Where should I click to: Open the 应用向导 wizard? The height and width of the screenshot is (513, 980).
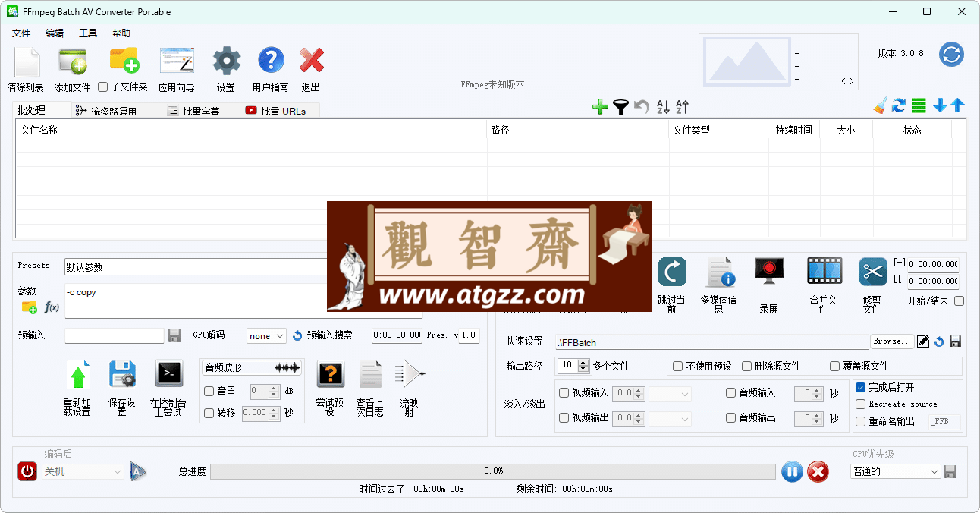click(x=177, y=60)
